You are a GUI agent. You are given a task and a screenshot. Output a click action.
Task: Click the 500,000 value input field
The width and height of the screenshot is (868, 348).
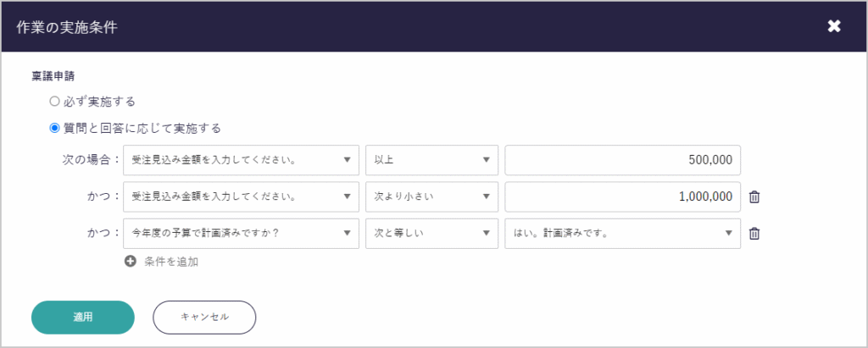[x=622, y=159]
